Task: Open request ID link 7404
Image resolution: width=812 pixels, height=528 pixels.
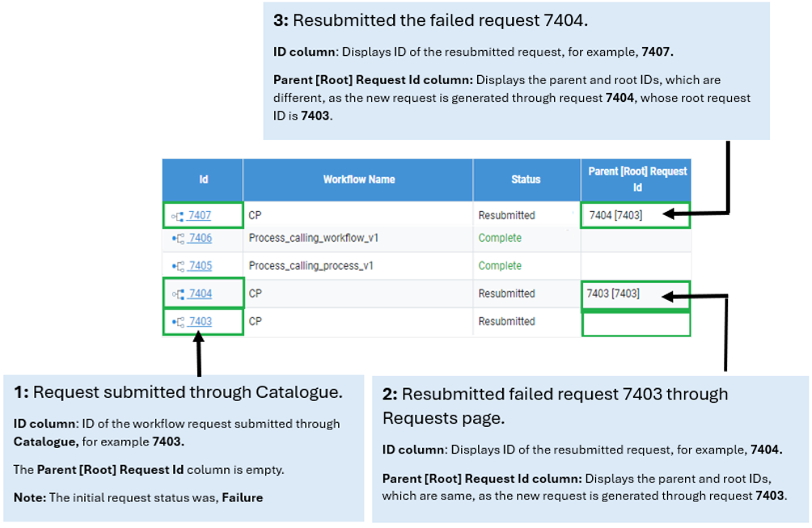Action: click(x=200, y=294)
